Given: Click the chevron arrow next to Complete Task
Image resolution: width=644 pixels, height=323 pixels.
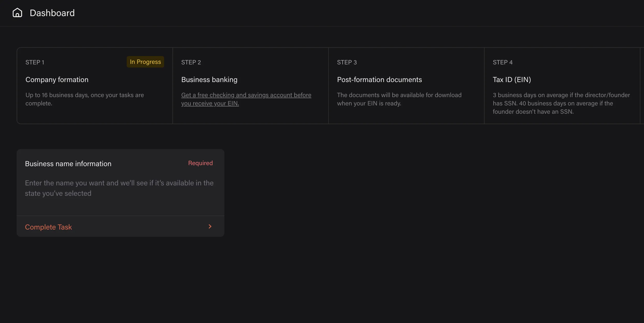Looking at the screenshot, I should [x=210, y=227].
